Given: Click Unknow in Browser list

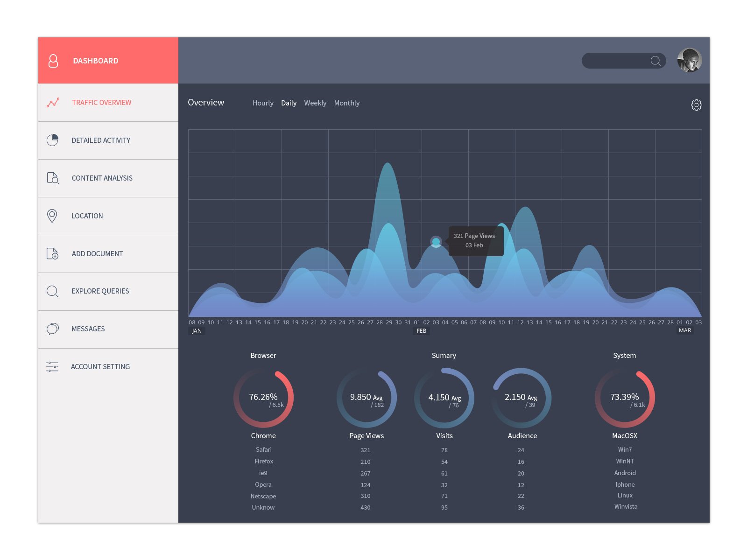Looking at the screenshot, I should 263,508.
